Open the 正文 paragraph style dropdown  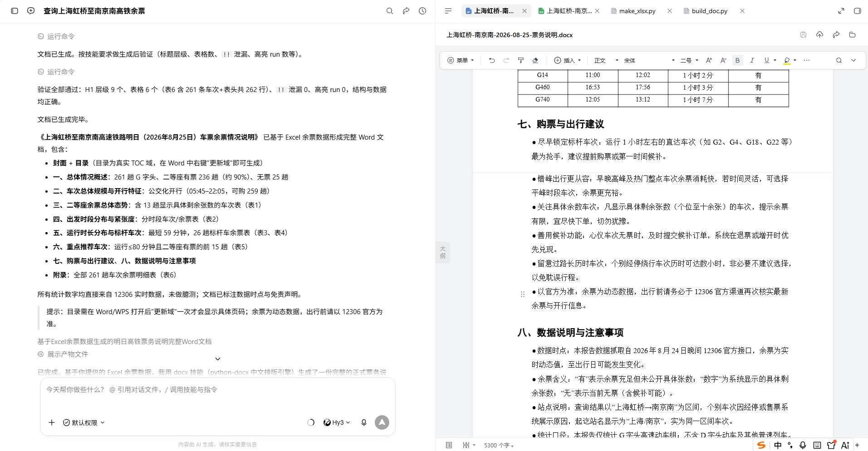pyautogui.click(x=607, y=60)
